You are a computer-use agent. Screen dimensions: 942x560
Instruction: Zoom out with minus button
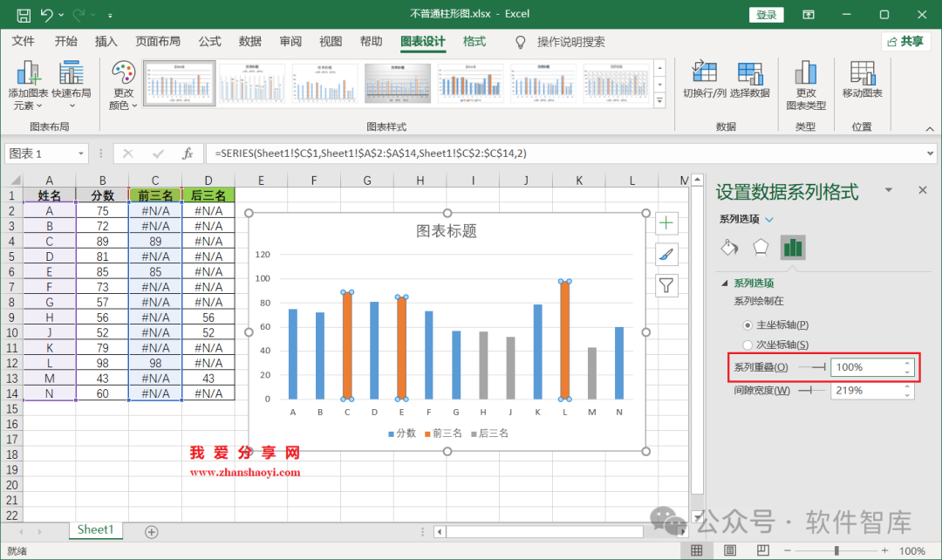[788, 550]
